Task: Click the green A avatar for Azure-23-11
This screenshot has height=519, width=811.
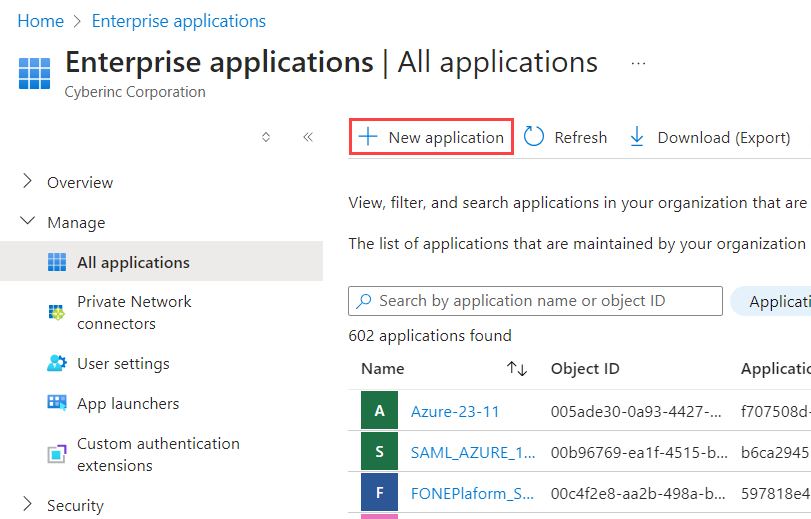Action: tap(380, 410)
